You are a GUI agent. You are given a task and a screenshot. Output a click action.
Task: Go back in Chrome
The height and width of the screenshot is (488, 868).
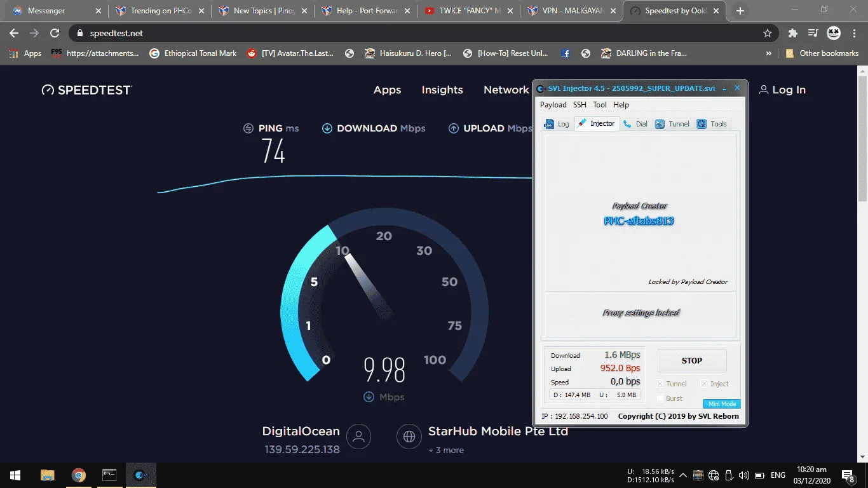coord(14,33)
